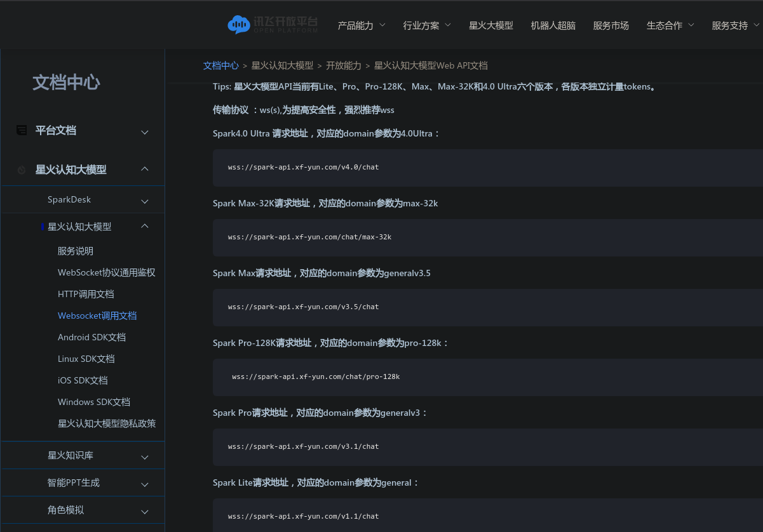The image size is (763, 532).
Task: Click the wss://spark-api.xf-yun.com/chat/max-32k code block
Action: click(487, 237)
